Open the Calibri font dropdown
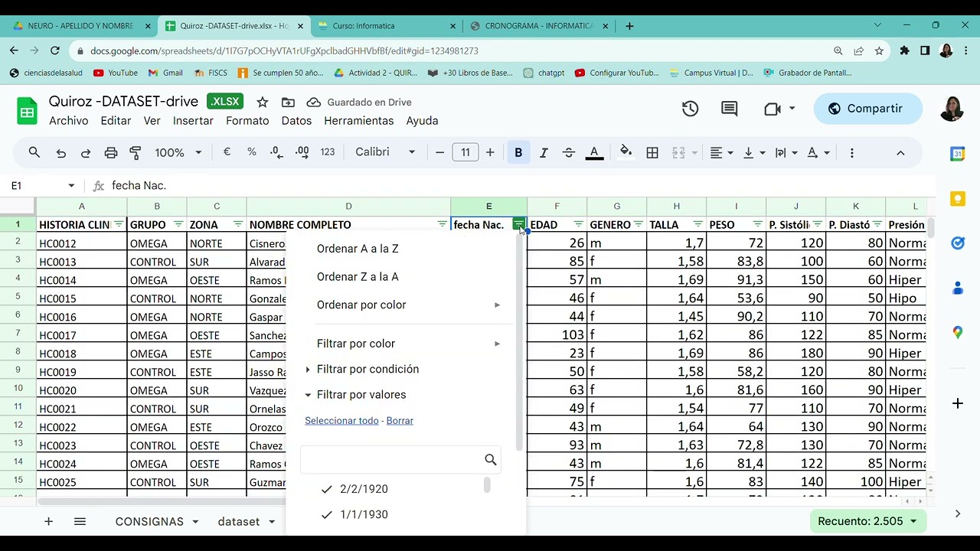Viewport: 980px width, 551px height. coord(385,152)
